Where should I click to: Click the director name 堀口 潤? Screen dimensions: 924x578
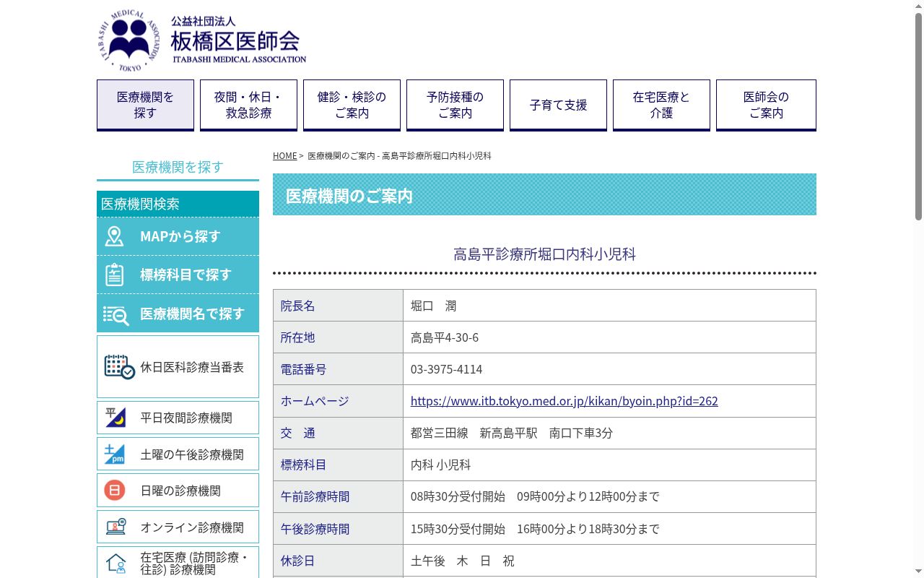[x=433, y=306]
